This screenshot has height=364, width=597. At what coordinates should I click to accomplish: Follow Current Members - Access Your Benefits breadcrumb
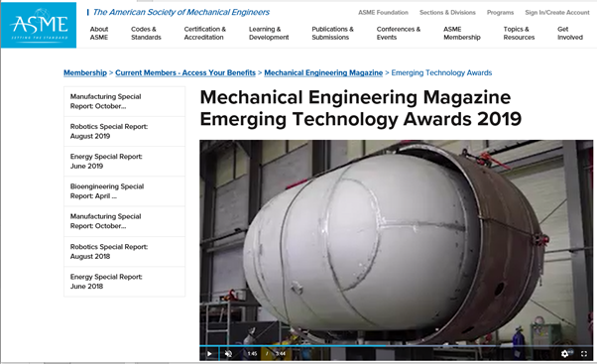click(185, 72)
